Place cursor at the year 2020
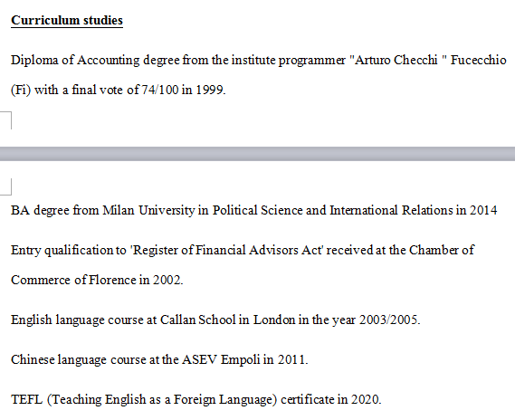Viewport: 515px width, 420px height. coord(366,400)
